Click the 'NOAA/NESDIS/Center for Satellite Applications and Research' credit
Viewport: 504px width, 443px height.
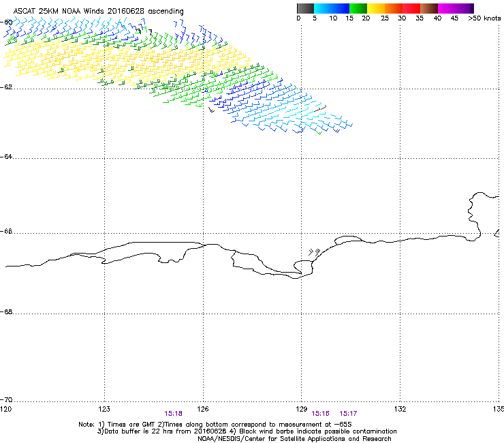coord(294,439)
